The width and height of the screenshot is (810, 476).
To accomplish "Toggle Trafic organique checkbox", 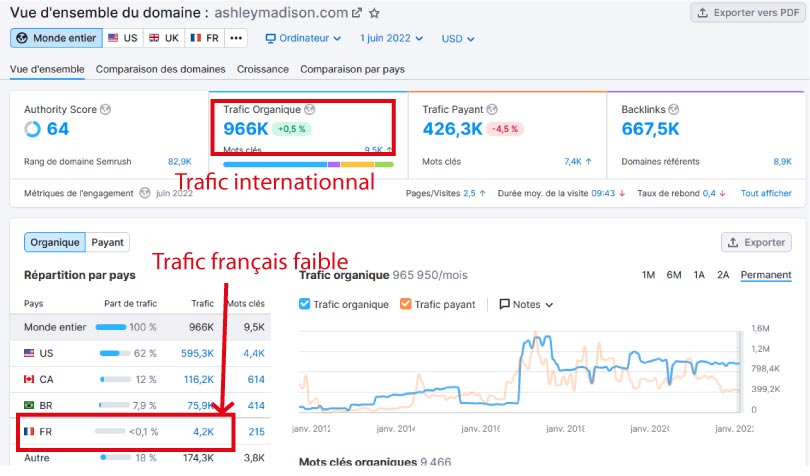I will click(305, 304).
